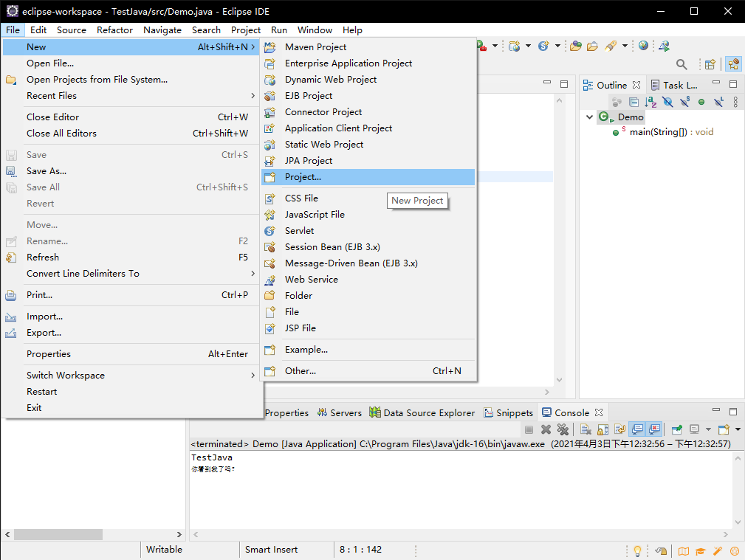
Task: Toggle alphabetical Sort in Outline
Action: point(650,102)
